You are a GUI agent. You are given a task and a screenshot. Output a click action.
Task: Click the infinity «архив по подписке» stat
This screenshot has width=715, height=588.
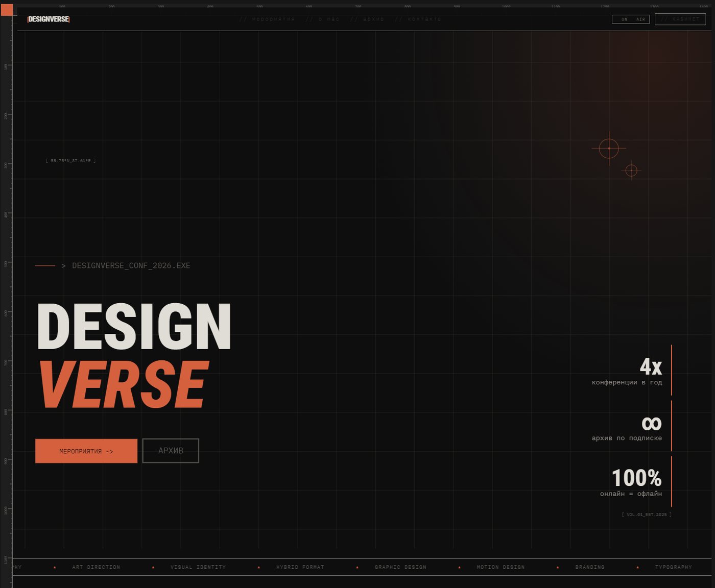pos(631,426)
